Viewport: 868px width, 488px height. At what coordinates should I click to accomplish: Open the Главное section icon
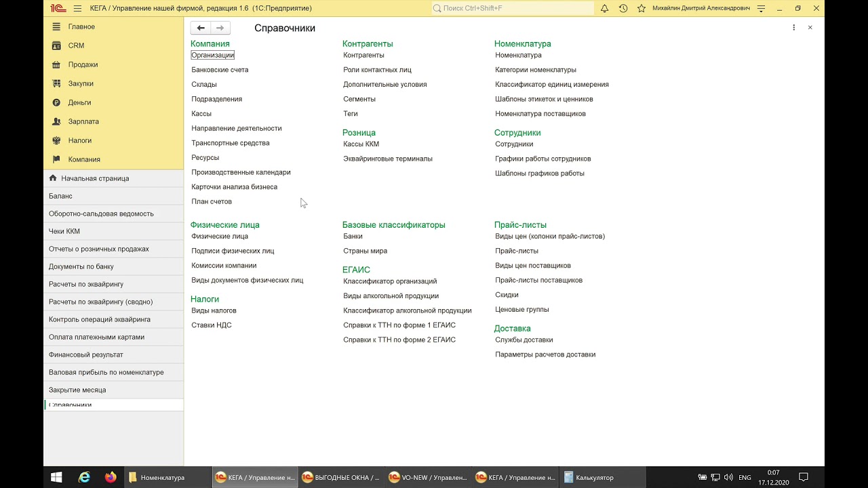pyautogui.click(x=56, y=26)
